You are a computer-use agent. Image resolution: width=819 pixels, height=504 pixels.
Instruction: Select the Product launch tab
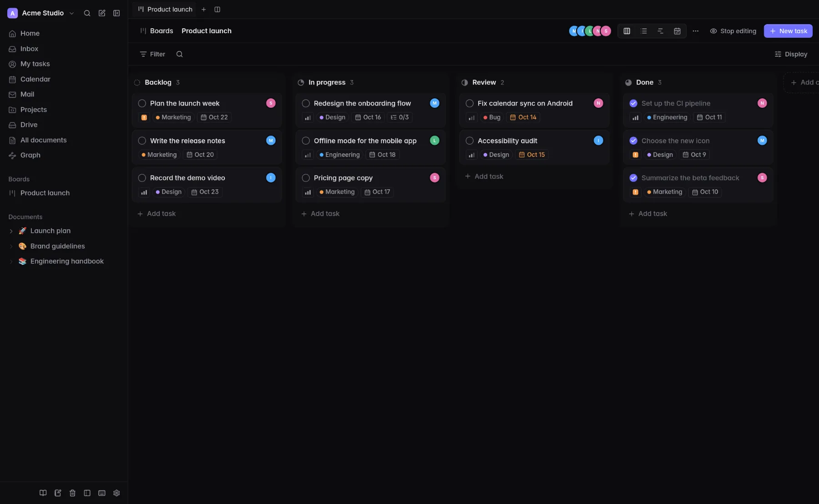(165, 10)
